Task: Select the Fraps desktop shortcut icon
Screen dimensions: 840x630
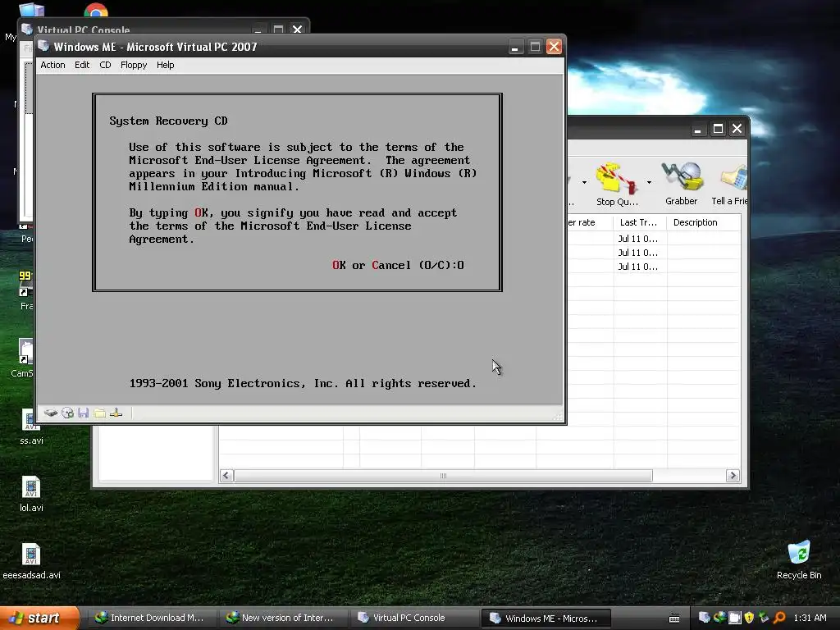Action: point(26,290)
